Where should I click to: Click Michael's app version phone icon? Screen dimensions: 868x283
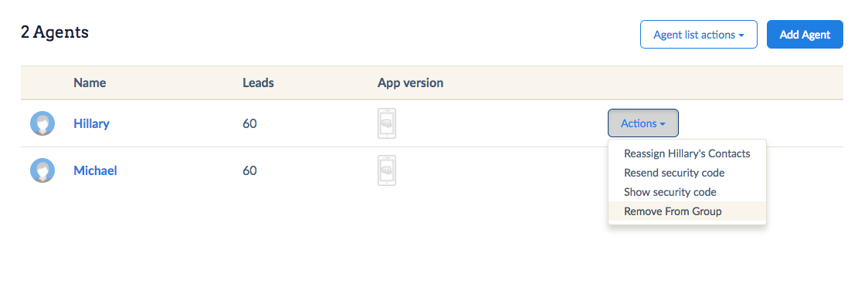coord(387,170)
